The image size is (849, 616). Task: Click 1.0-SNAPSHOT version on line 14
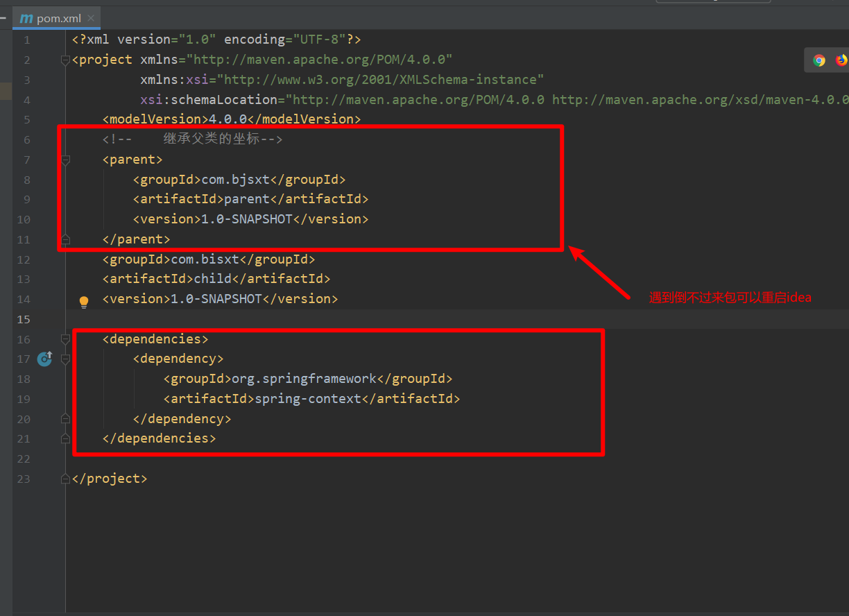pyautogui.click(x=216, y=299)
